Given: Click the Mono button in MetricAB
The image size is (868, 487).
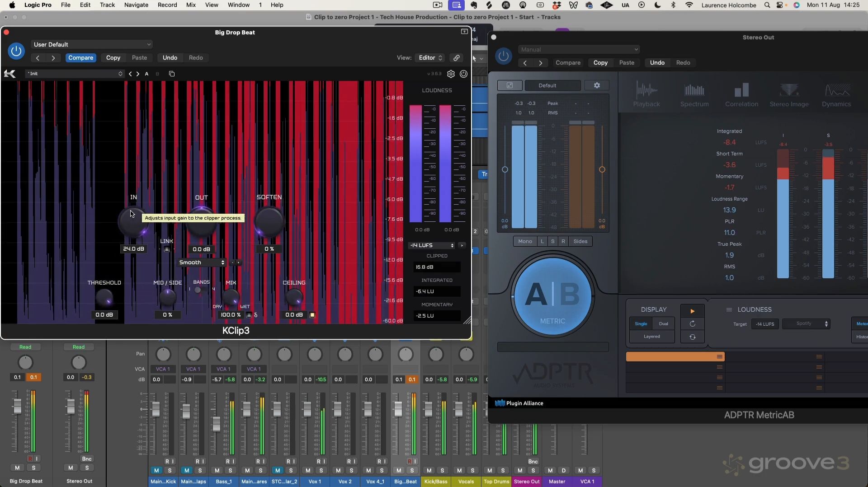Looking at the screenshot, I should point(525,241).
